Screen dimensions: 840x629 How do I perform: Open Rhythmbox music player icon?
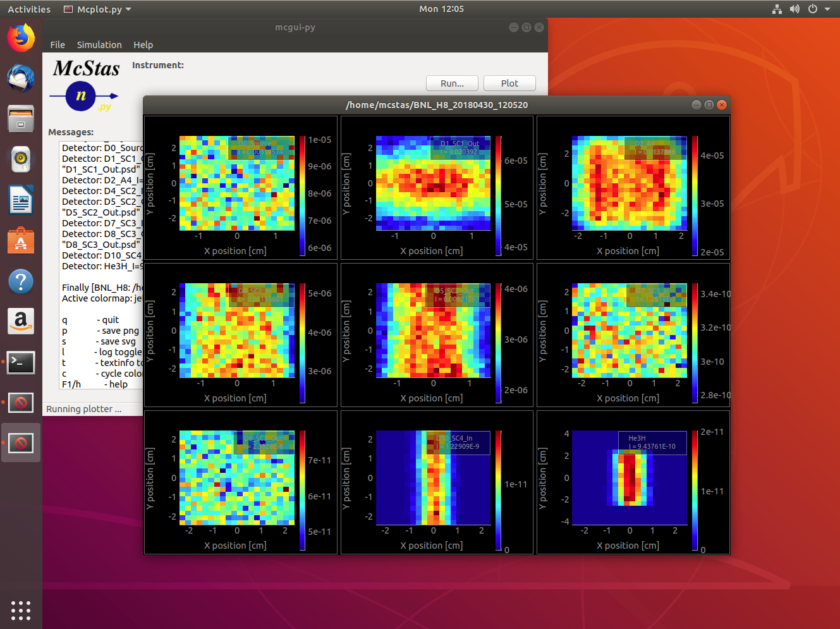click(21, 159)
